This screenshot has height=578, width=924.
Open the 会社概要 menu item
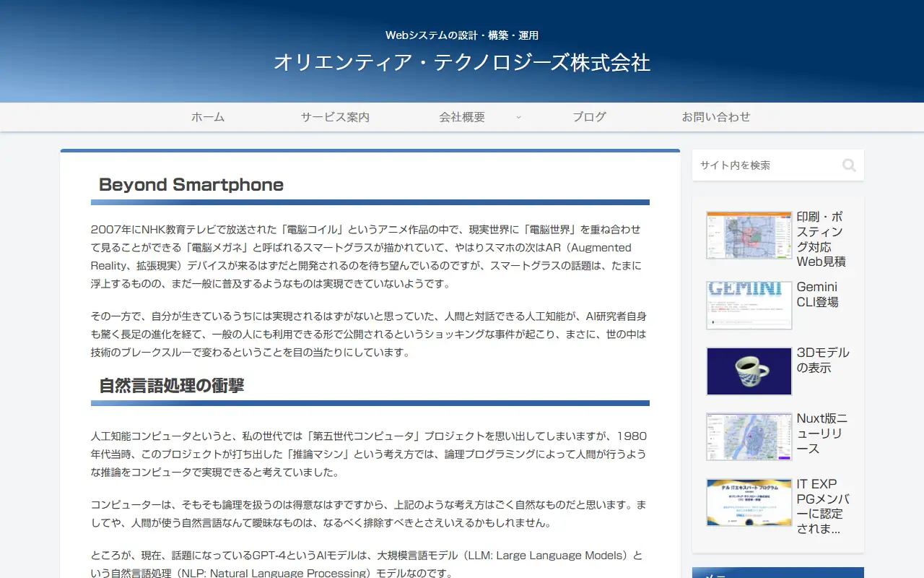click(462, 117)
